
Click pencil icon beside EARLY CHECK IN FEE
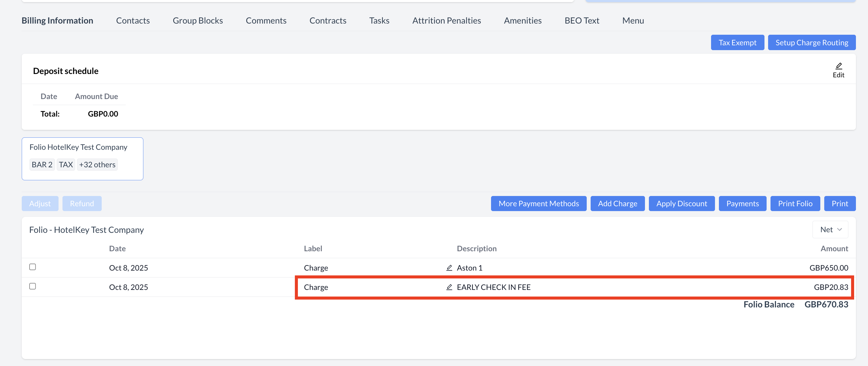click(x=449, y=287)
